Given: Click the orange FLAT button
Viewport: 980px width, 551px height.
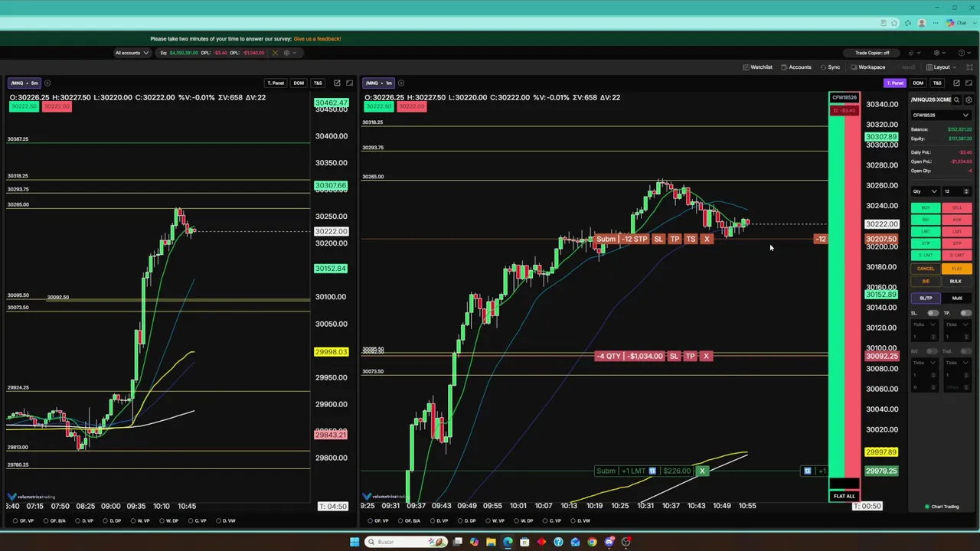Looking at the screenshot, I should (x=957, y=269).
